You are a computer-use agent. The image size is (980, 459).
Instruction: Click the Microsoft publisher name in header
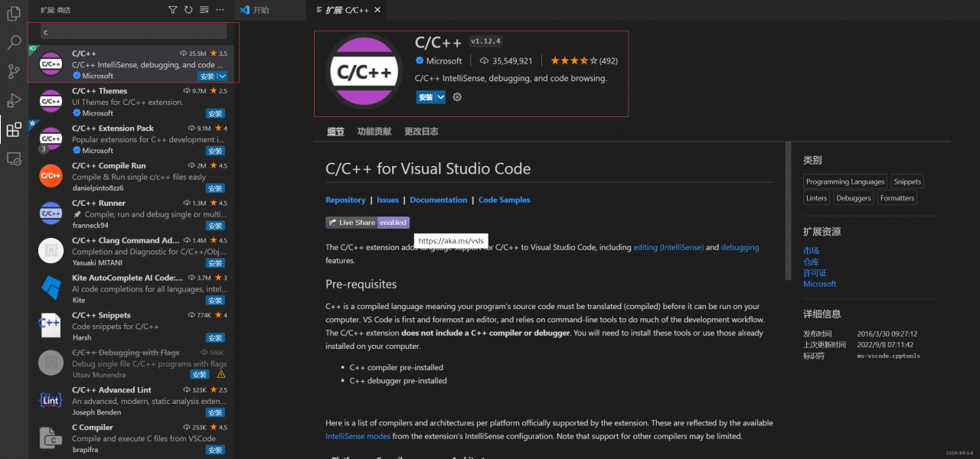tap(444, 61)
